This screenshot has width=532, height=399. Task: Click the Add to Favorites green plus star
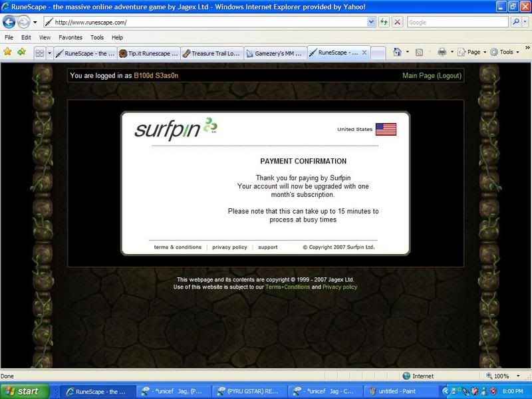coord(22,52)
